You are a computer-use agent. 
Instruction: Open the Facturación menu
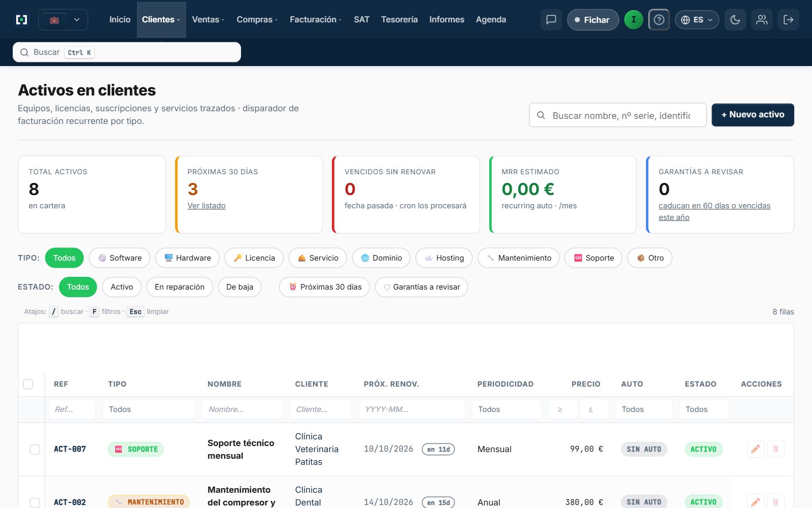[315, 20]
